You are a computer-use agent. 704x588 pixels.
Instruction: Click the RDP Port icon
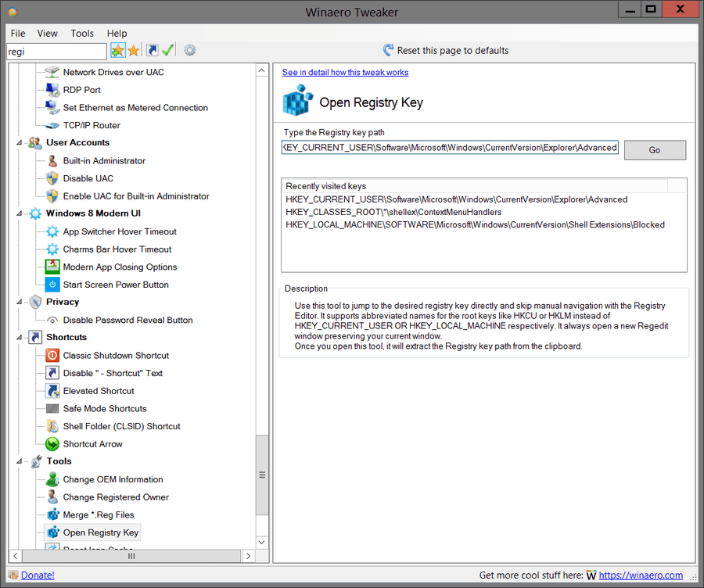point(52,90)
